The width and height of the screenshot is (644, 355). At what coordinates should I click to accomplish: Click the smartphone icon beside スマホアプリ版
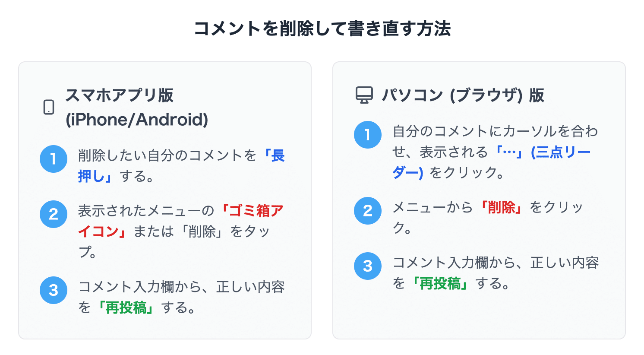pos(49,107)
